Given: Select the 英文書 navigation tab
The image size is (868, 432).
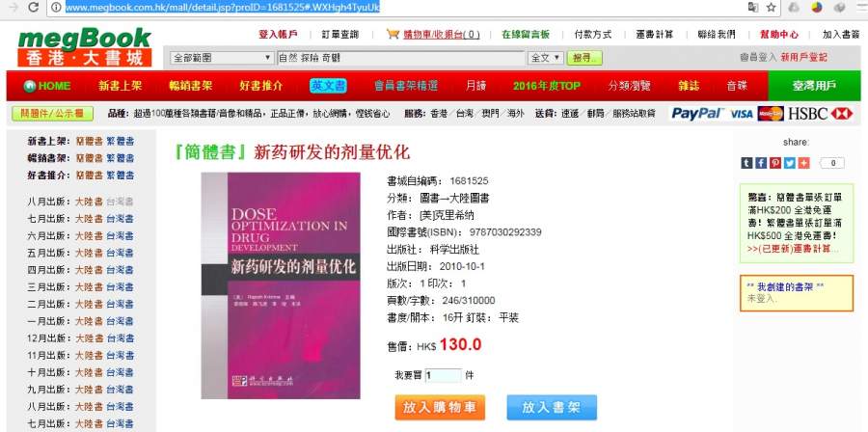Looking at the screenshot, I should click(328, 86).
